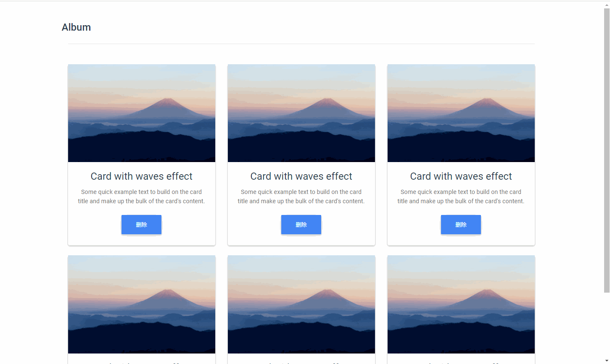Click the top-middle card's description text
The width and height of the screenshot is (610, 364).
pyautogui.click(x=301, y=196)
